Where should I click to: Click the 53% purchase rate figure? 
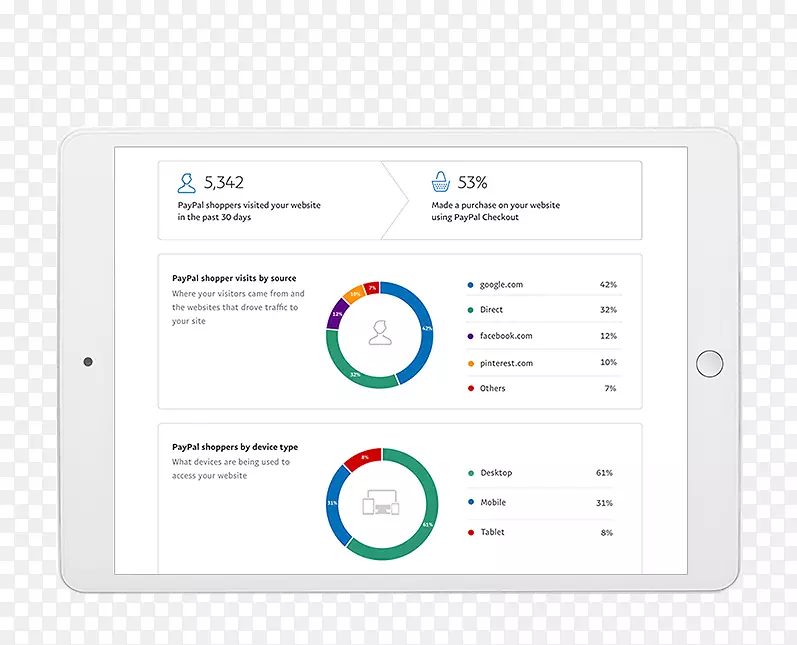coord(472,182)
